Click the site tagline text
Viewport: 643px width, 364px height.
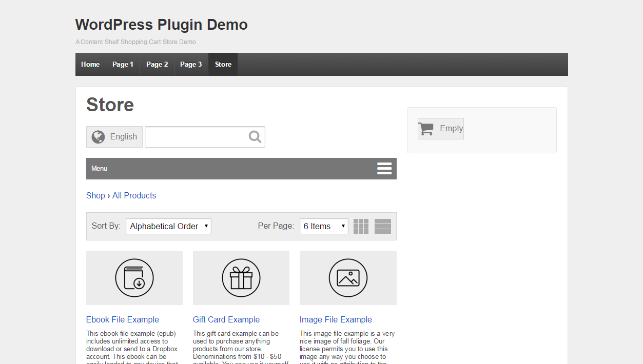(135, 42)
